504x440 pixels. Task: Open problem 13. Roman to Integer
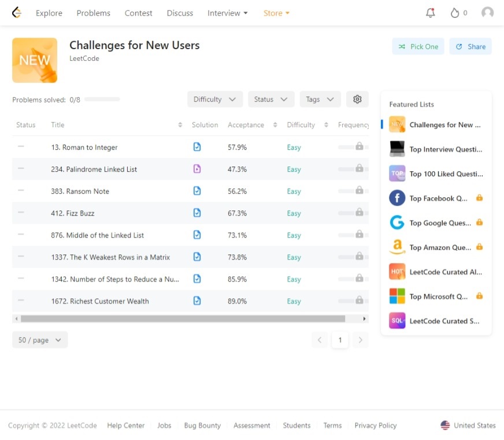point(84,147)
